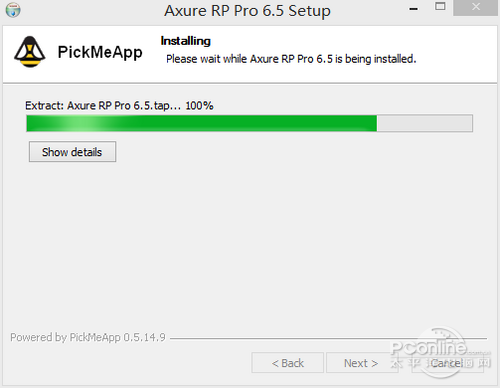Click the Next button
The image size is (500, 388).
[x=361, y=363]
